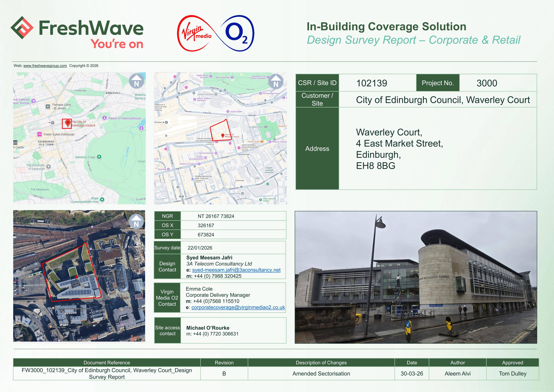Viewport: 554px width, 392px height.
Task: Click the Revision B cell
Action: pos(224,373)
